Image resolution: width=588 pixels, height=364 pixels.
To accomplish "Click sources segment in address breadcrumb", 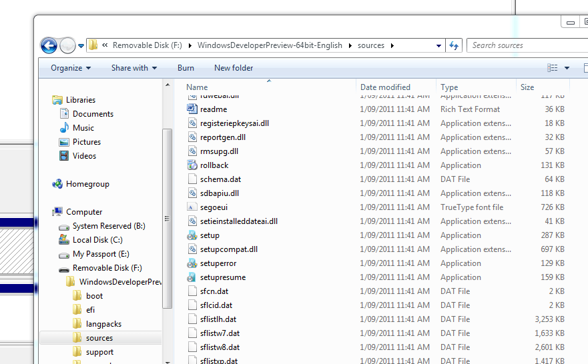I will tap(371, 45).
